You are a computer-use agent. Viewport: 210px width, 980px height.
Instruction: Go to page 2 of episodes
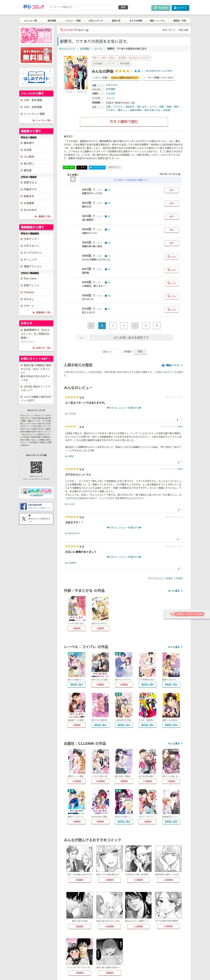113,326
